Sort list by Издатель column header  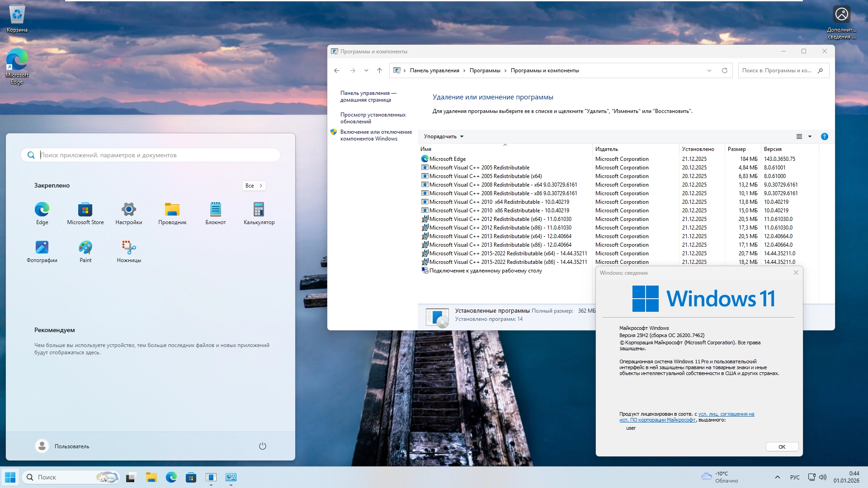point(606,149)
